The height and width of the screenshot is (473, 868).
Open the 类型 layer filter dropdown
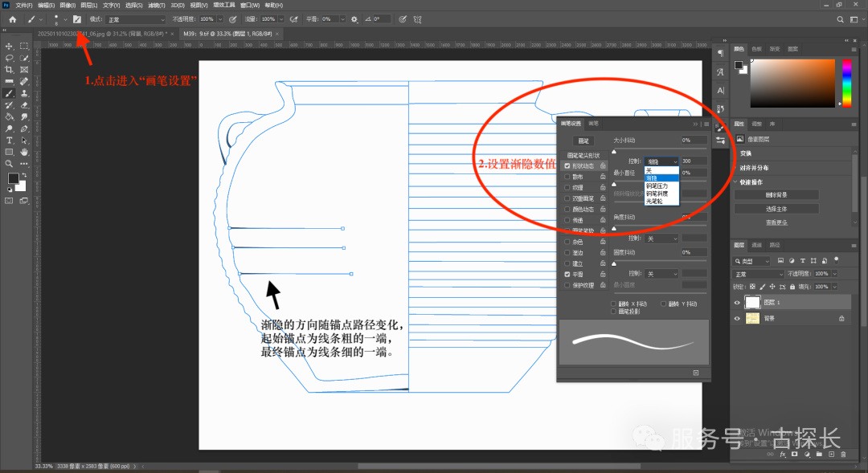click(x=752, y=260)
